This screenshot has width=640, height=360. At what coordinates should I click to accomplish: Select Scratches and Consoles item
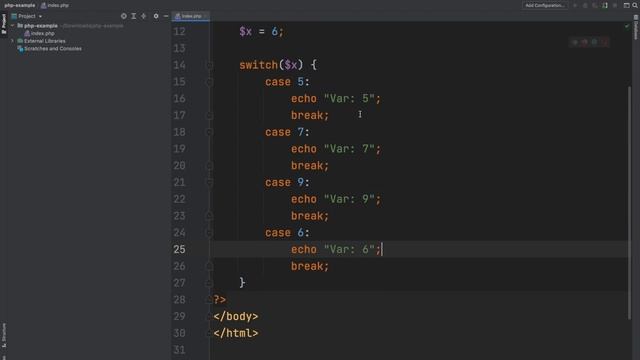tap(49, 49)
